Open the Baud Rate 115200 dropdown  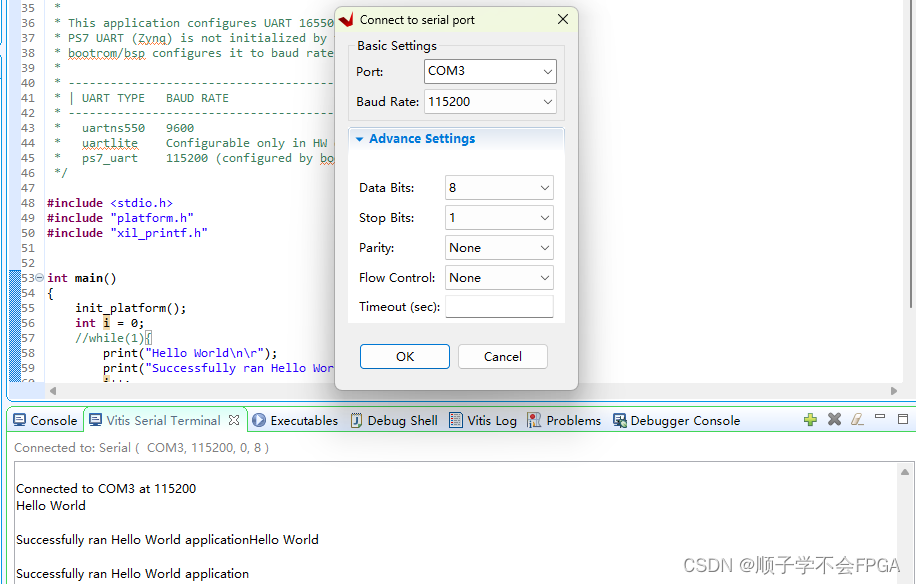pos(490,102)
